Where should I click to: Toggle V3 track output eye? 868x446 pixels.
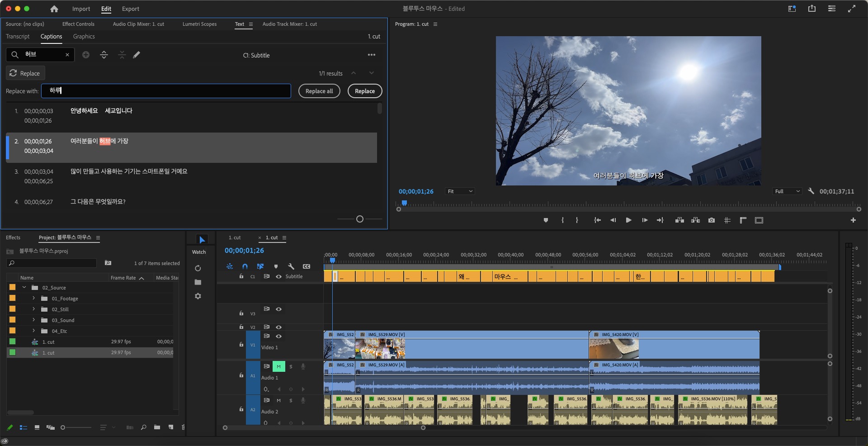[x=278, y=309]
